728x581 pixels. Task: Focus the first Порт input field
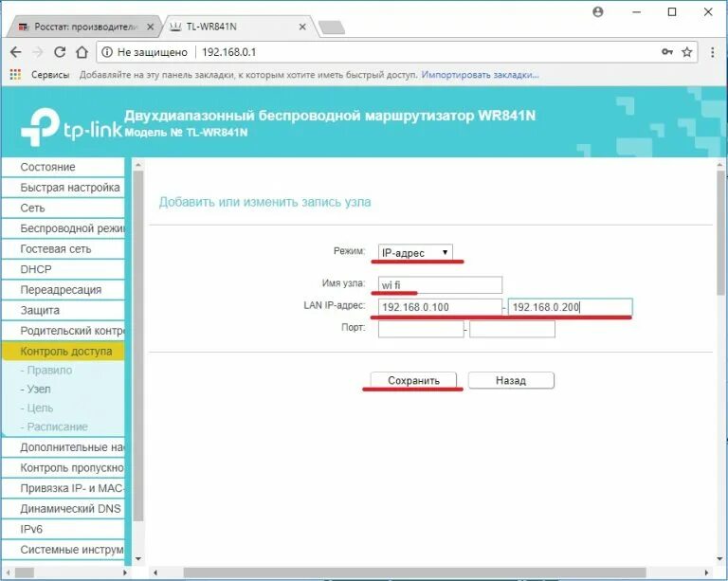[x=421, y=329]
